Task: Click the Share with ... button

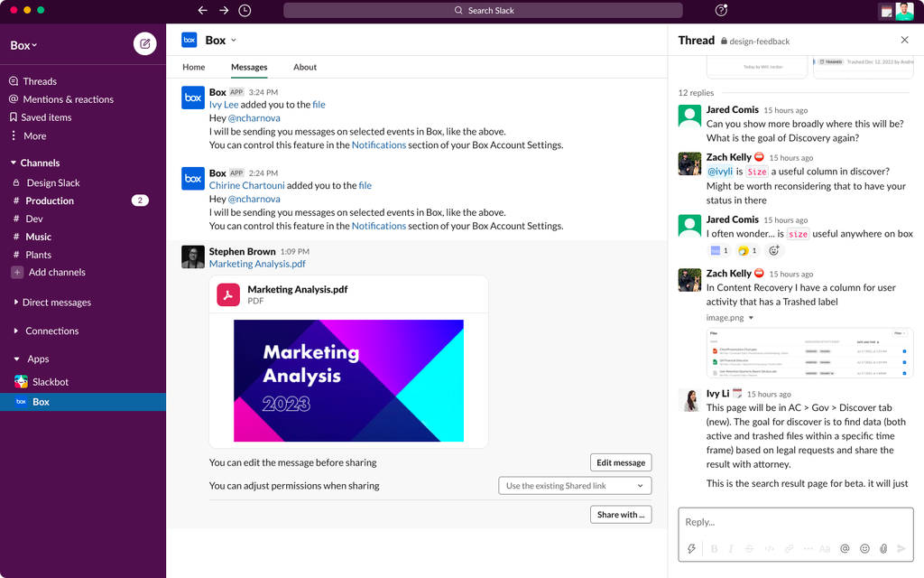Action: point(621,514)
